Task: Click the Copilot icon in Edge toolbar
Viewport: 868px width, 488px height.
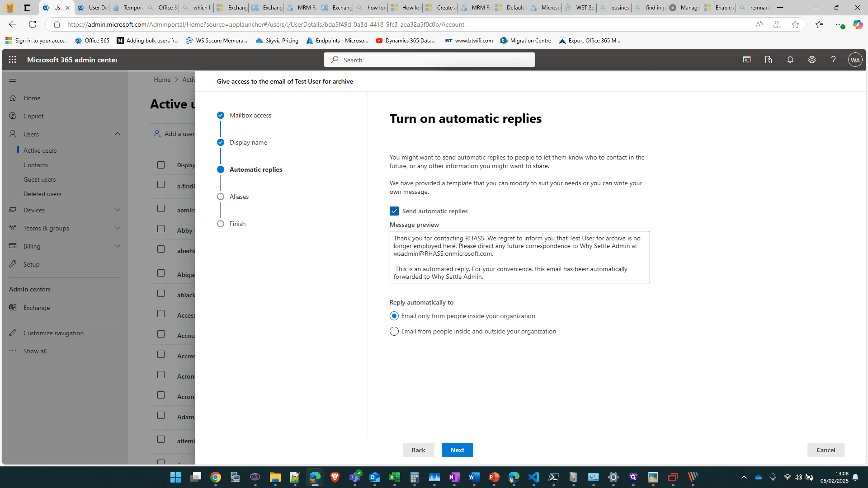Action: coord(858,24)
